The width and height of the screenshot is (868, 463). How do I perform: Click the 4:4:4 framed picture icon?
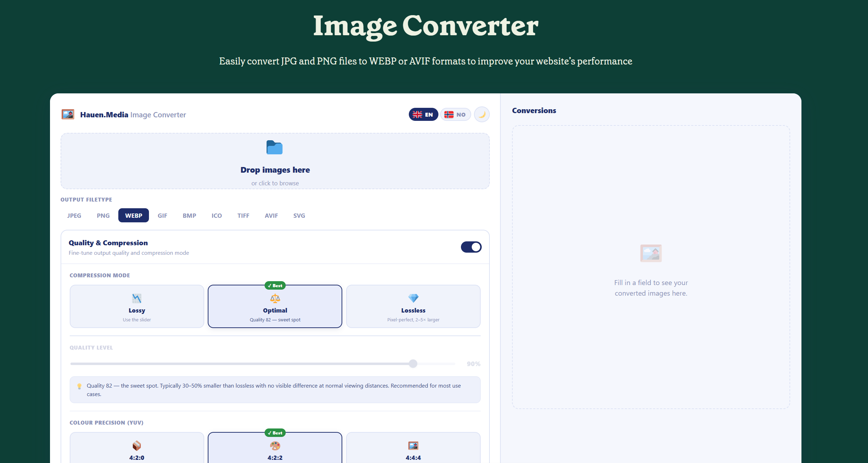pos(413,446)
